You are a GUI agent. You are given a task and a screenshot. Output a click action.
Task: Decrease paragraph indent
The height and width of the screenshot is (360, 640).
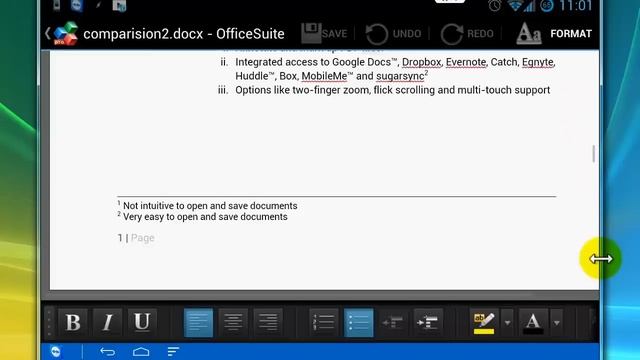click(x=393, y=322)
